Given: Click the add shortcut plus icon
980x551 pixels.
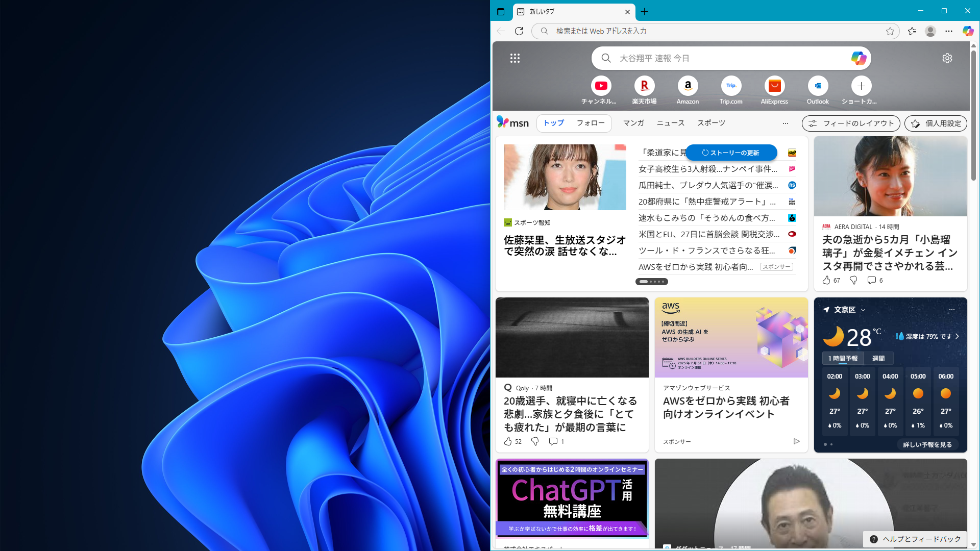Looking at the screenshot, I should coord(861,86).
